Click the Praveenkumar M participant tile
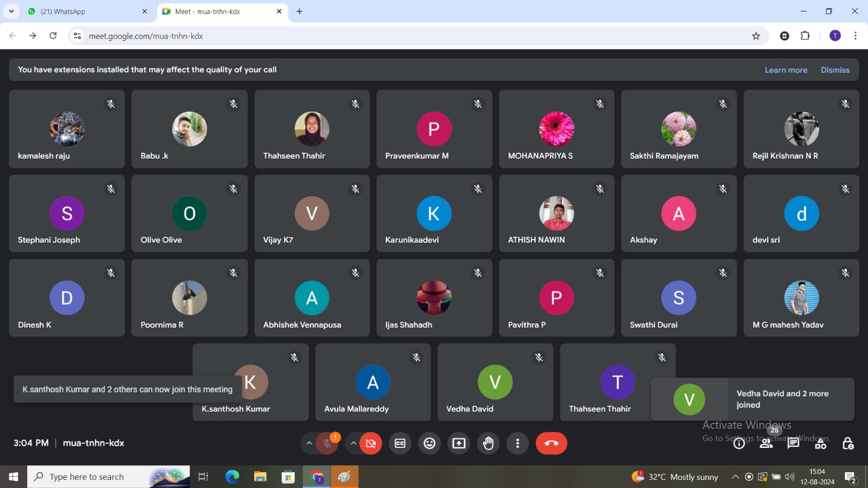Screen dimensions: 868x488 point(434,129)
